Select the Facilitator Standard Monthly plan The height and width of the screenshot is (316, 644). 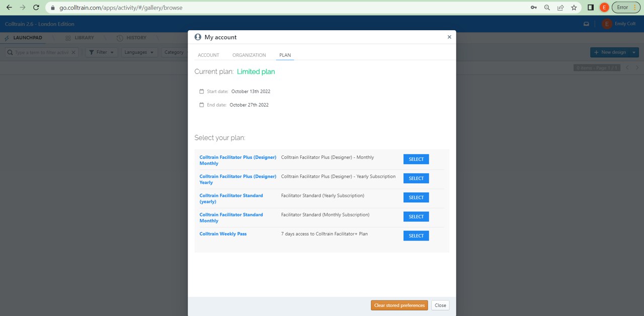pyautogui.click(x=416, y=216)
